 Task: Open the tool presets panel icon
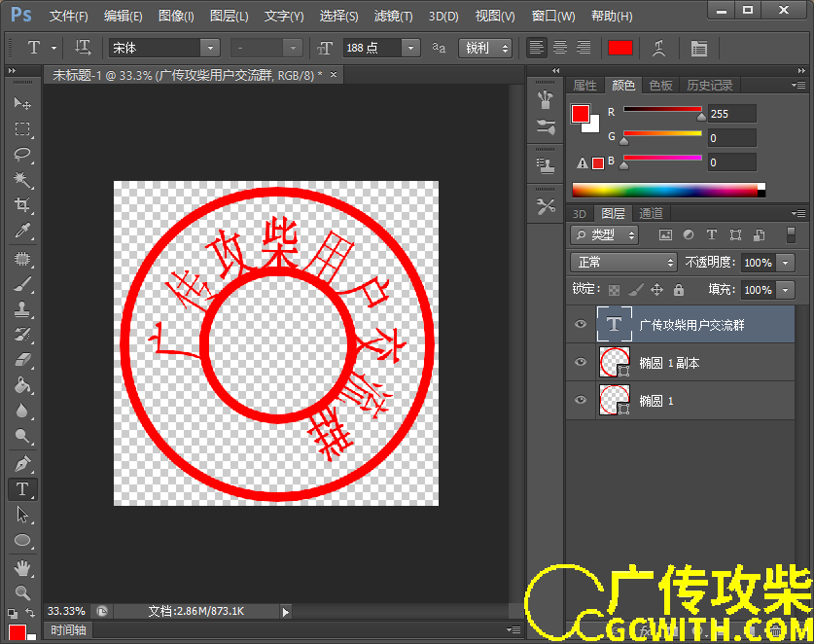coord(545,206)
